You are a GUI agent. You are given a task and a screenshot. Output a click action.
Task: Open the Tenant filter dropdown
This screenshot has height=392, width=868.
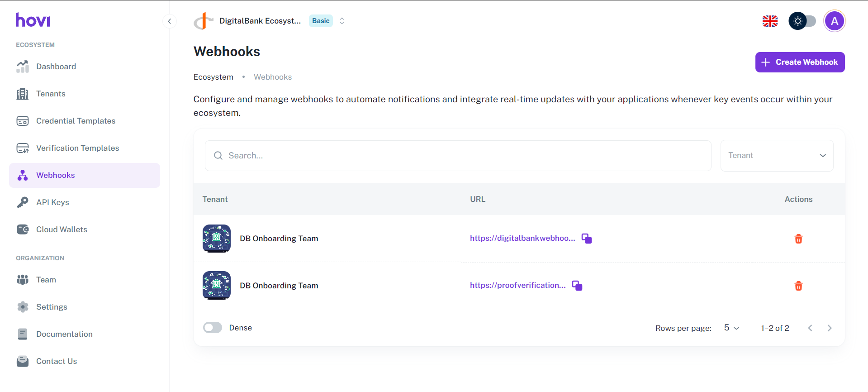[x=777, y=156]
